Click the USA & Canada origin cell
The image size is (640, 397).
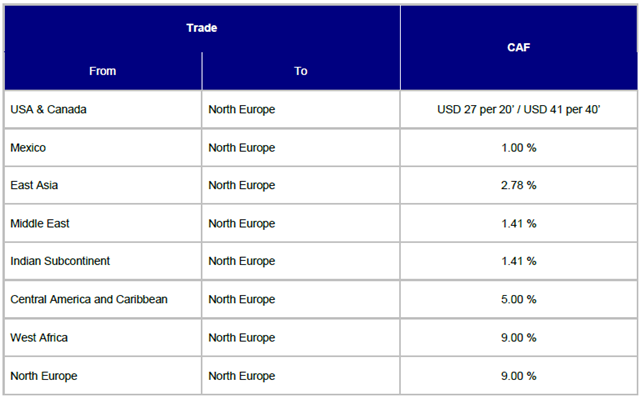[x=103, y=109]
